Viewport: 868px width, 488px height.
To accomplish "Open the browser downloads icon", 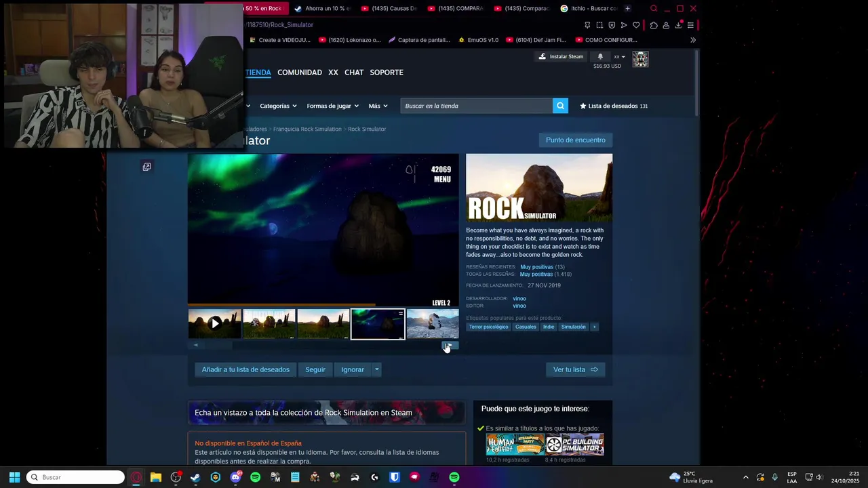I will [678, 25].
